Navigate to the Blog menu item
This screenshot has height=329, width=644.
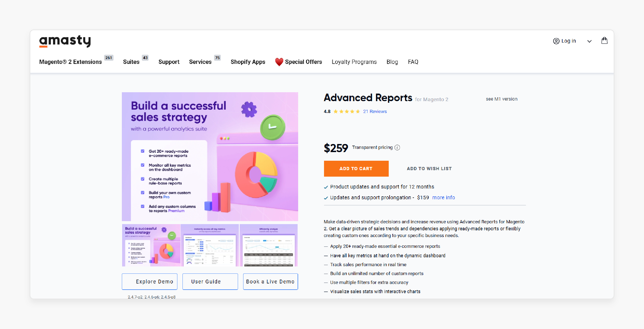(392, 62)
